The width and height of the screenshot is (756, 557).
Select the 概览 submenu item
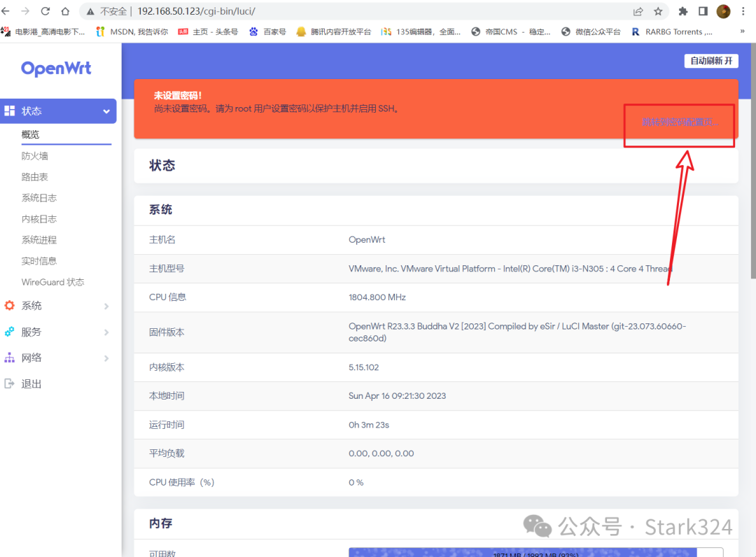pos(30,134)
